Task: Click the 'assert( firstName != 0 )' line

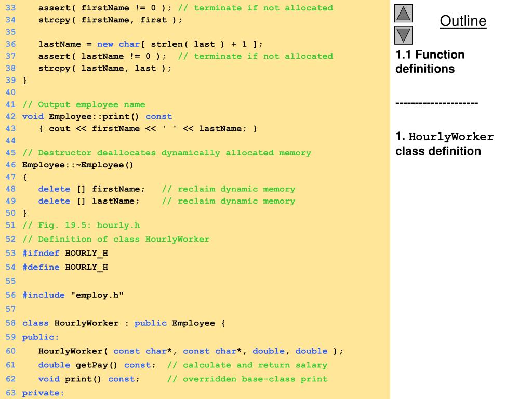Action: point(185,8)
